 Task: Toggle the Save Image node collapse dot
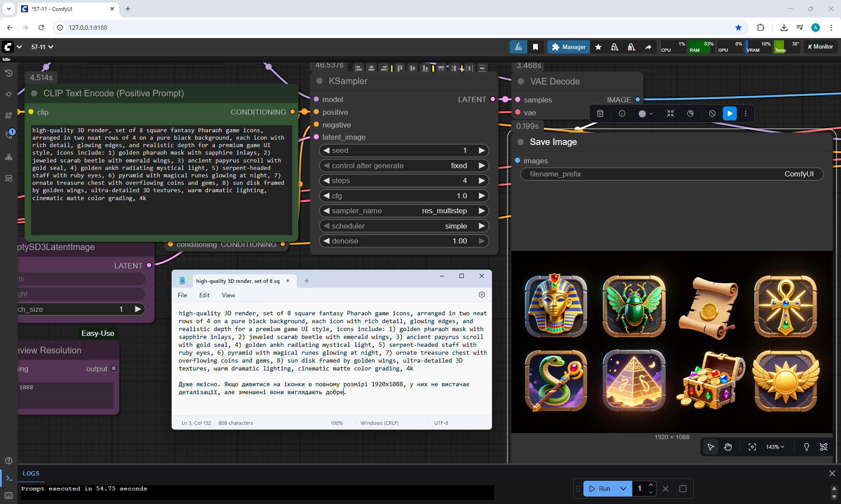tap(521, 142)
